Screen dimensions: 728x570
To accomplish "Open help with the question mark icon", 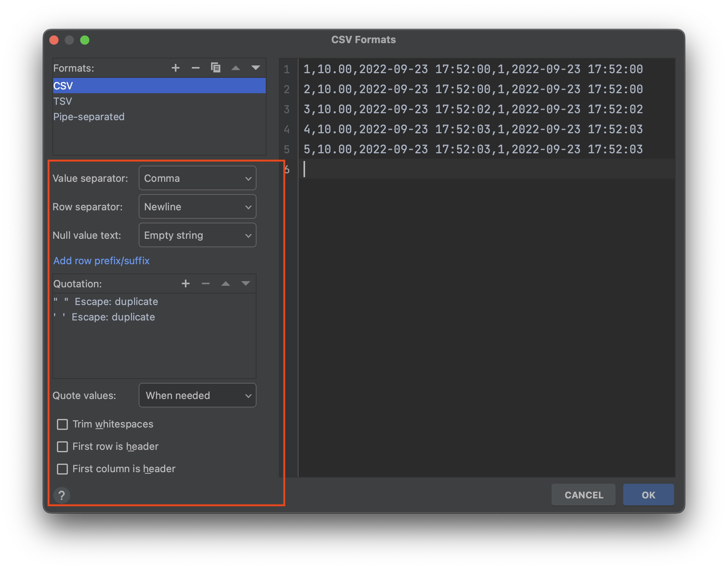I will (x=62, y=495).
